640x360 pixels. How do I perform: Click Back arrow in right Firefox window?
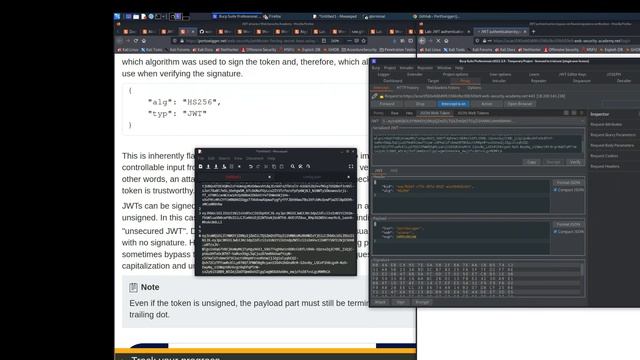[422, 41]
